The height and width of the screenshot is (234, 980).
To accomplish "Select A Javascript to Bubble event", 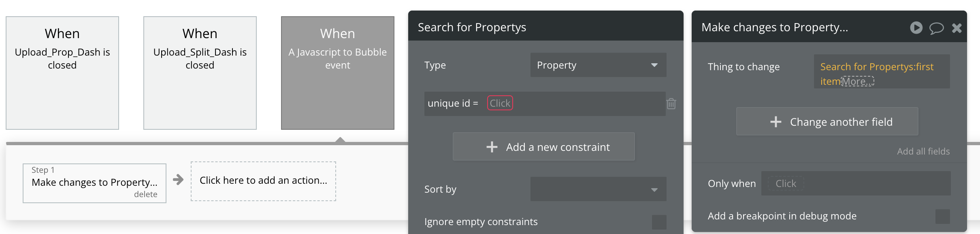I will pos(338,73).
